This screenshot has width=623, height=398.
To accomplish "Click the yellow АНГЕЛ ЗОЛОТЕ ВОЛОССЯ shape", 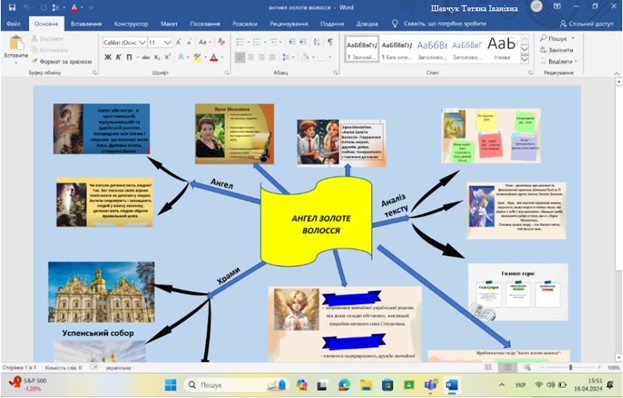I will point(316,222).
